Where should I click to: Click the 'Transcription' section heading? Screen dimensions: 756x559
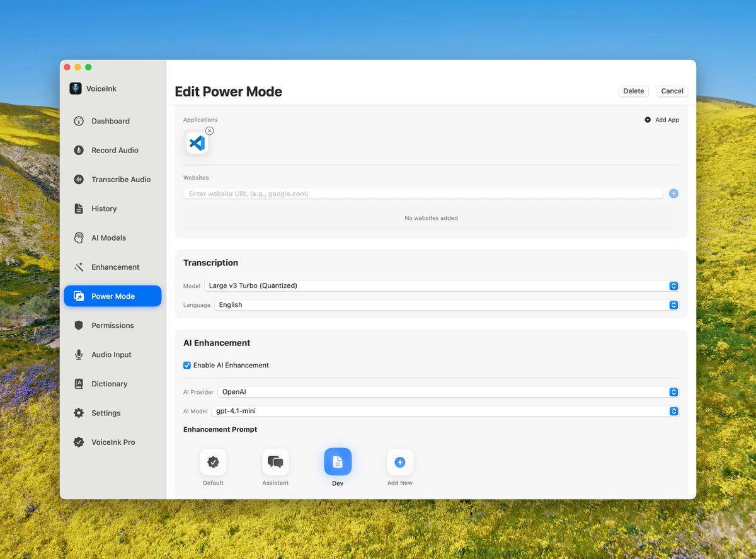click(210, 263)
